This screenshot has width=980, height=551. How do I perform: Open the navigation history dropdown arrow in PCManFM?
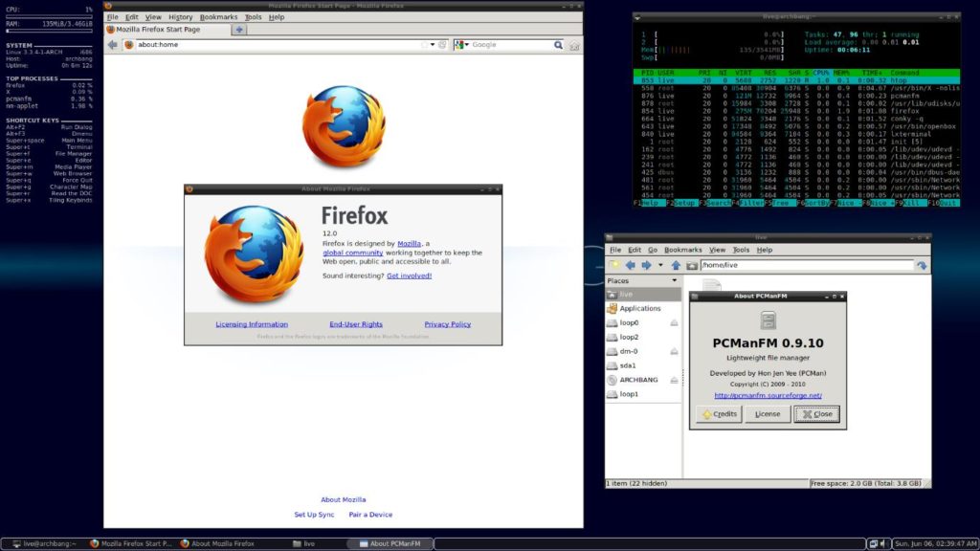[658, 265]
